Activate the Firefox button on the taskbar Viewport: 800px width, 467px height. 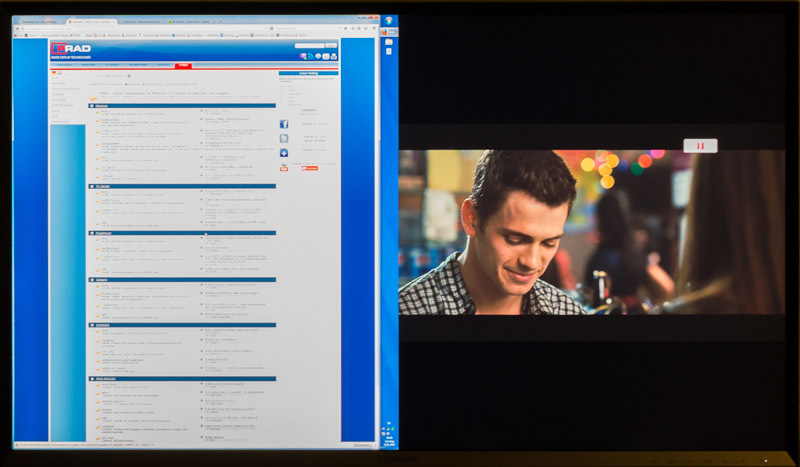click(389, 32)
